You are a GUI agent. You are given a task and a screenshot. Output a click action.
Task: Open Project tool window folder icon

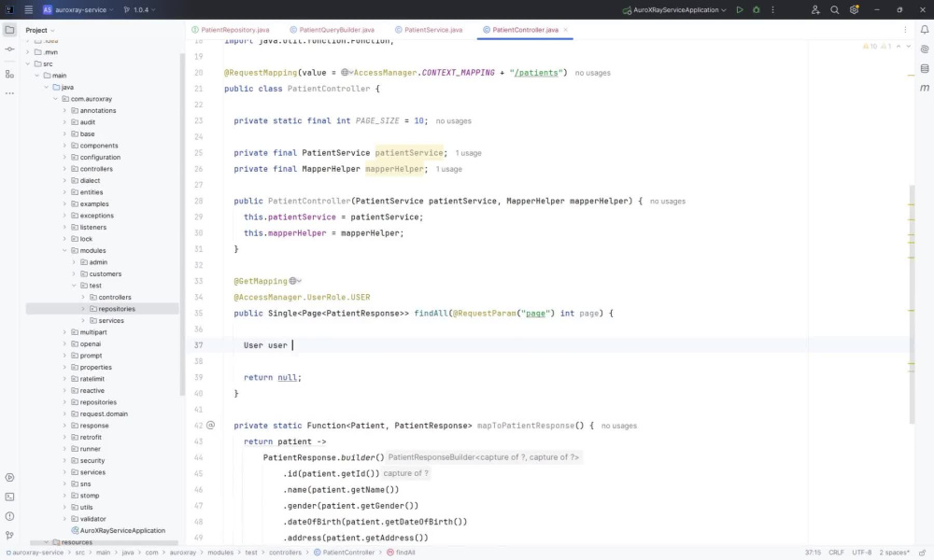coord(9,29)
